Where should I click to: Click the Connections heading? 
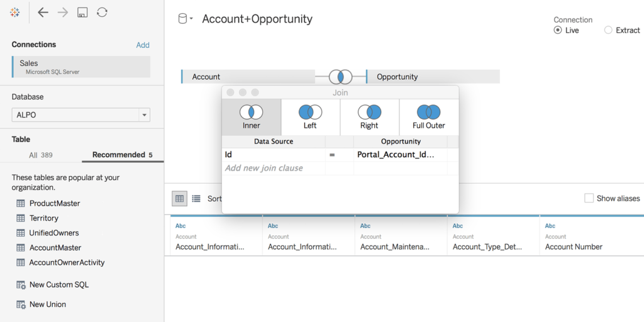[34, 45]
